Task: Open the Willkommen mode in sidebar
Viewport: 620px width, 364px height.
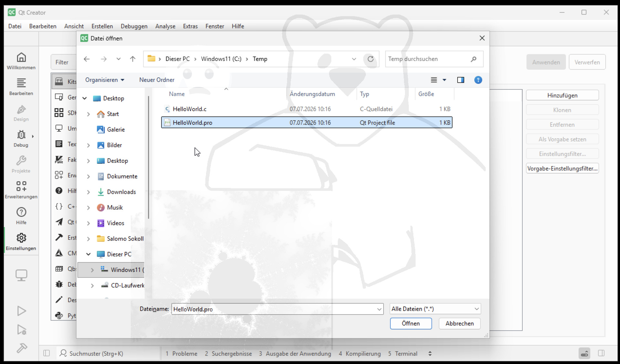Action: point(21,61)
